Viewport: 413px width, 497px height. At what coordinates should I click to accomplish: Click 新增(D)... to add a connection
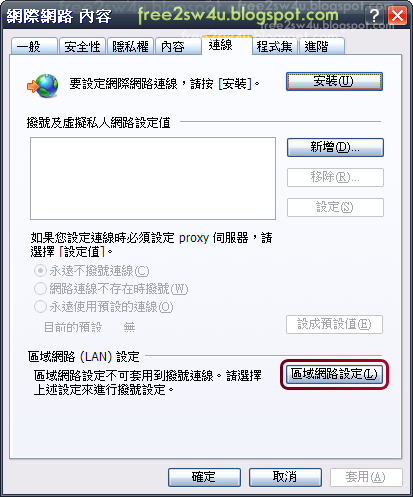tap(335, 147)
